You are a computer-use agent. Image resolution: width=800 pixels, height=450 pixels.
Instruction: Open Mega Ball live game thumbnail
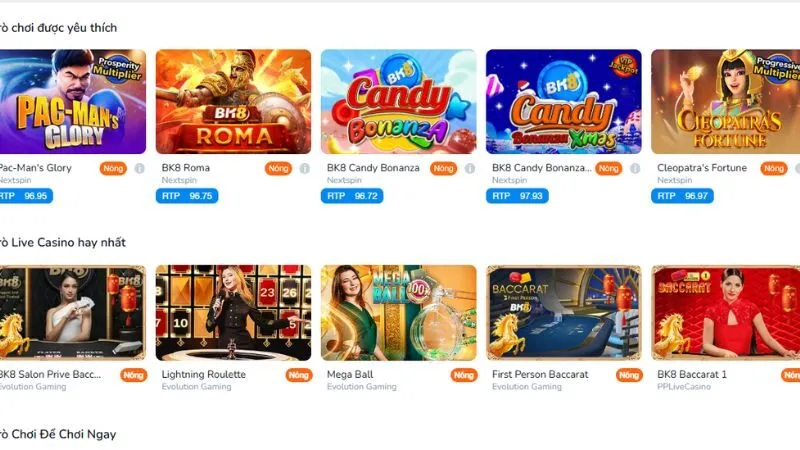tap(398, 313)
